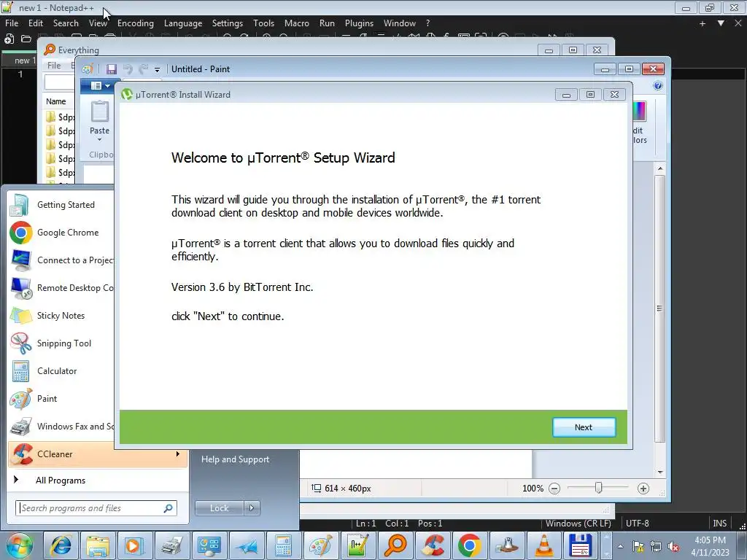Open the shutdown options arrow beside Lock
This screenshot has width=747, height=560.
point(252,508)
